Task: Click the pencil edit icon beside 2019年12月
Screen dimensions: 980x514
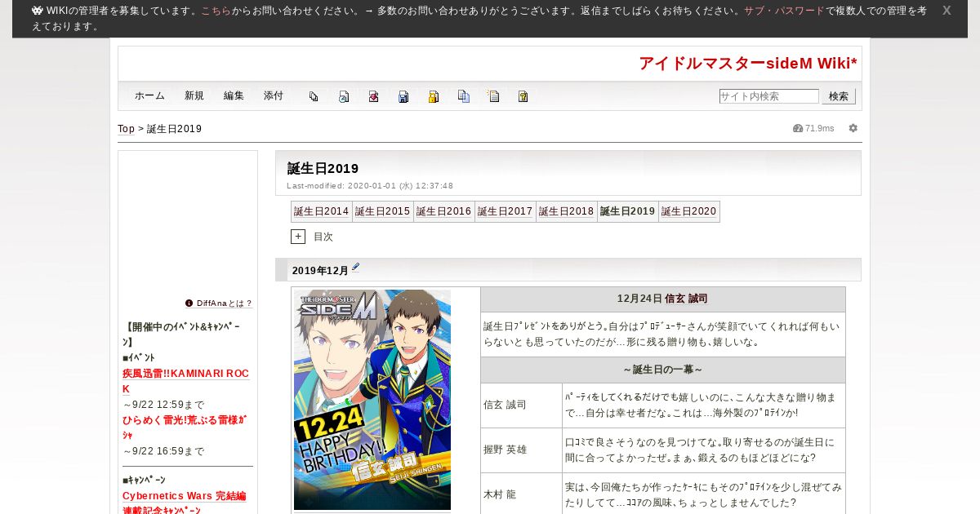Action: click(x=355, y=268)
